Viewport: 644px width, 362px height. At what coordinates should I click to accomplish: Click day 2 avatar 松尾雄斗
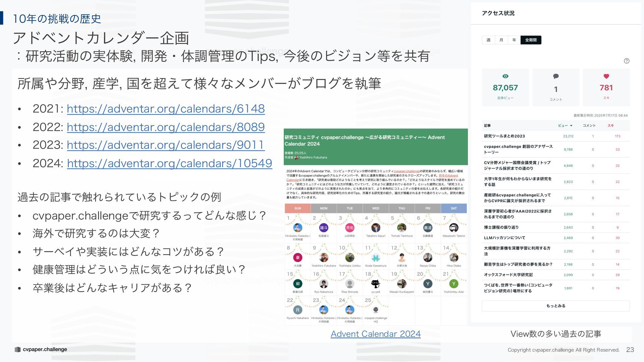coord(323,228)
